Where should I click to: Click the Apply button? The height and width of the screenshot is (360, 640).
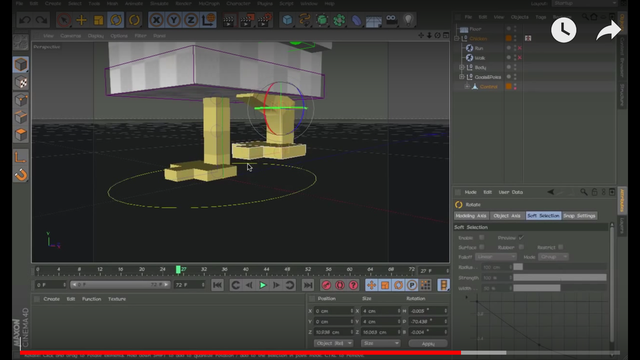[428, 344]
